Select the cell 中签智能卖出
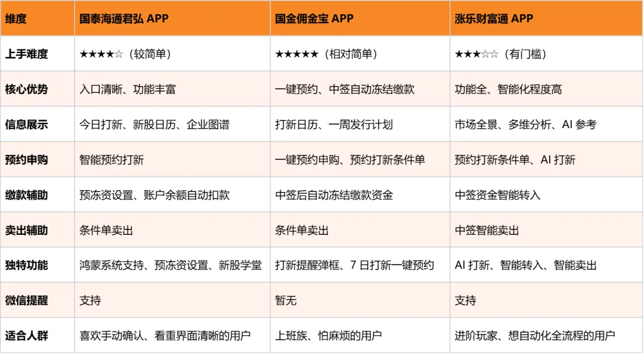The height and width of the screenshot is (354, 644). pyautogui.click(x=546, y=230)
